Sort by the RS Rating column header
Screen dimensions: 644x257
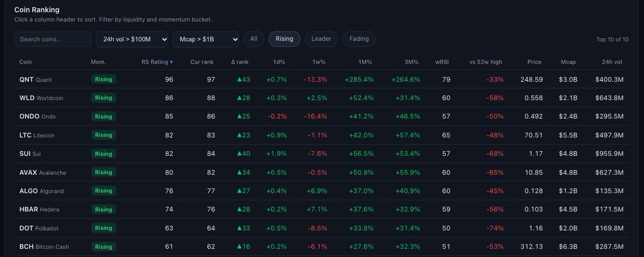tap(157, 62)
